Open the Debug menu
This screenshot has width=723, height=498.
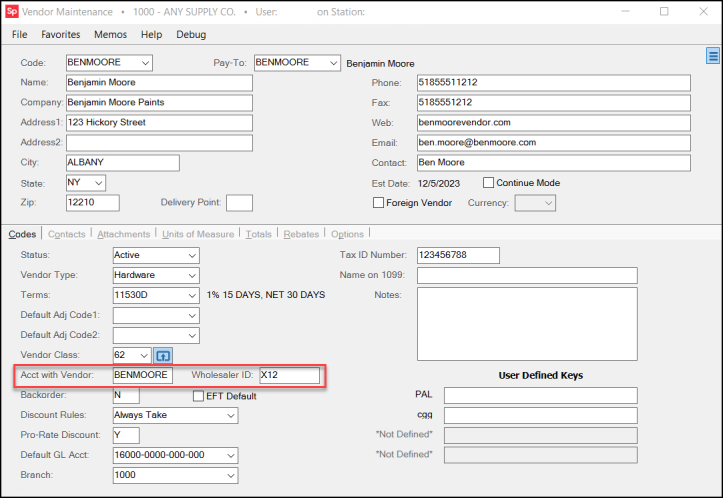click(191, 35)
